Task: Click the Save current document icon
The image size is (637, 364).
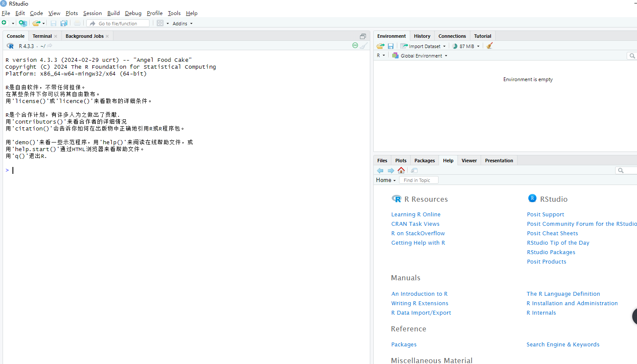Action: (53, 23)
